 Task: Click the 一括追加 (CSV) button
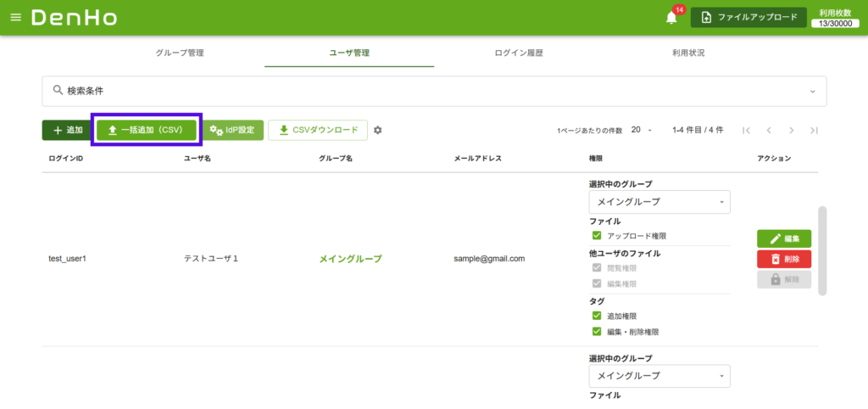[x=147, y=130]
